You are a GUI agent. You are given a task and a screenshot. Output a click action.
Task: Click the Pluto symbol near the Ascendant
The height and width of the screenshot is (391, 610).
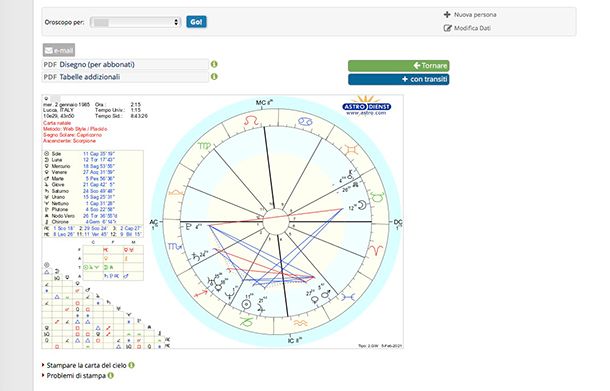pyautogui.click(x=189, y=226)
